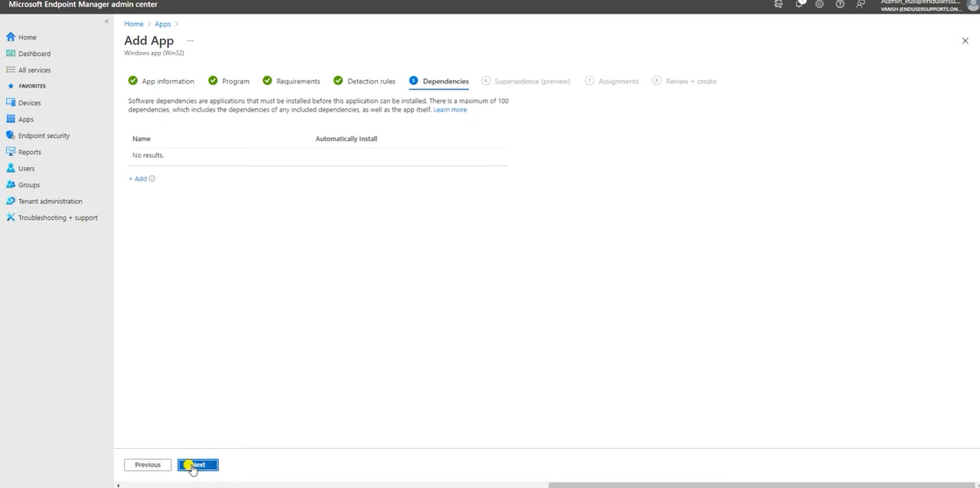This screenshot has width=980, height=488.
Task: Open the account avatar in header
Action: coord(973,5)
